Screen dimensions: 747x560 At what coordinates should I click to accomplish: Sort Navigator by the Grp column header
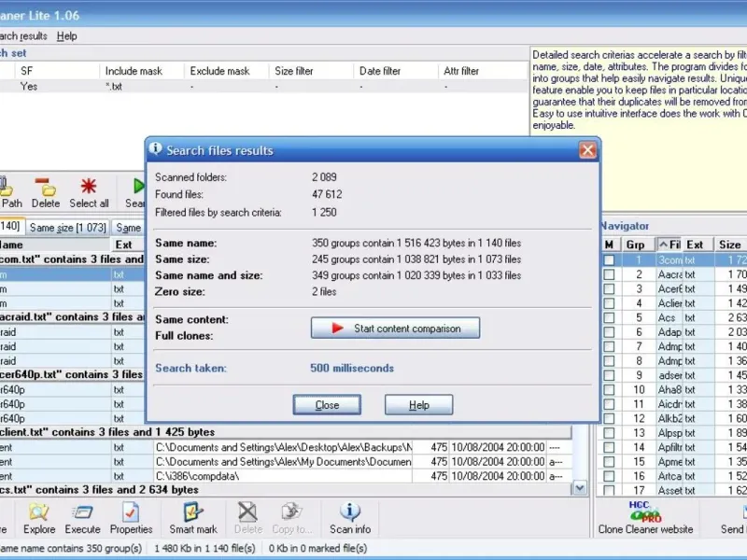pos(639,245)
